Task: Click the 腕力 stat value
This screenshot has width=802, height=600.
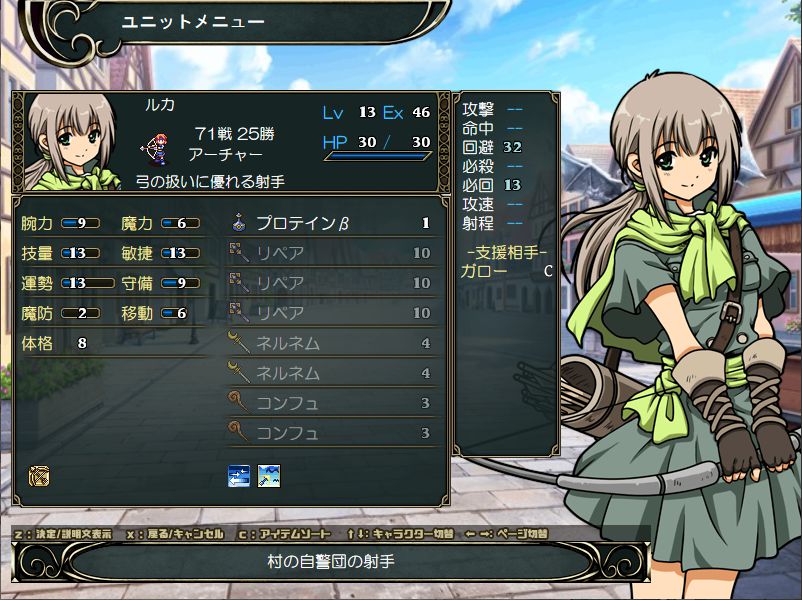Action: [81, 223]
